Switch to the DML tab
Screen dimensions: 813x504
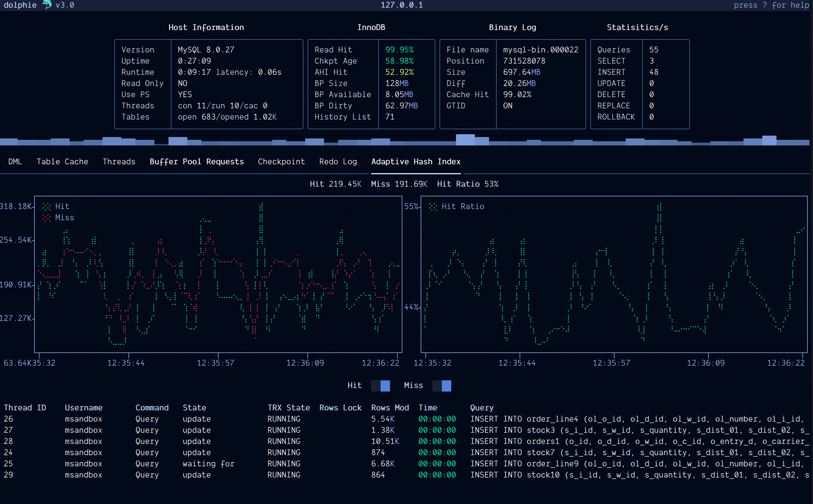(x=15, y=161)
